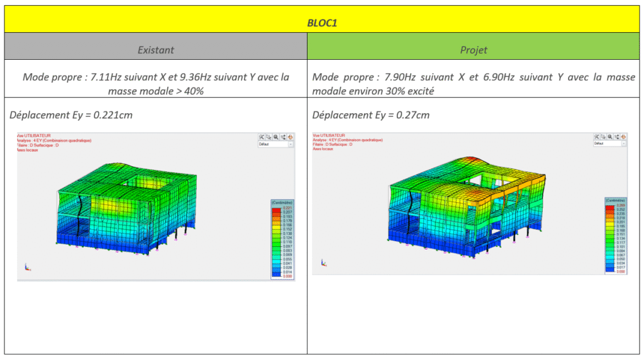Click the leftmost toolbar icon in Existant view
The width and height of the screenshot is (644, 357).
tap(262, 137)
